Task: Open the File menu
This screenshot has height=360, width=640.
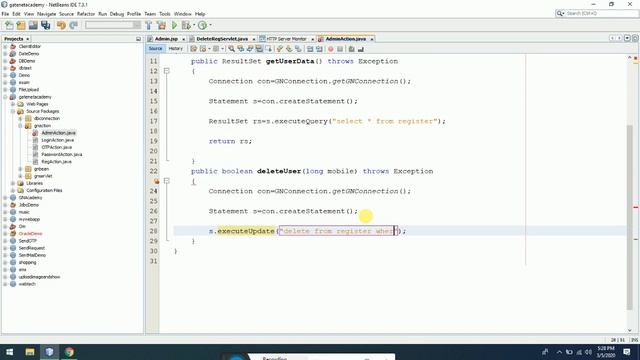Action: coord(5,14)
